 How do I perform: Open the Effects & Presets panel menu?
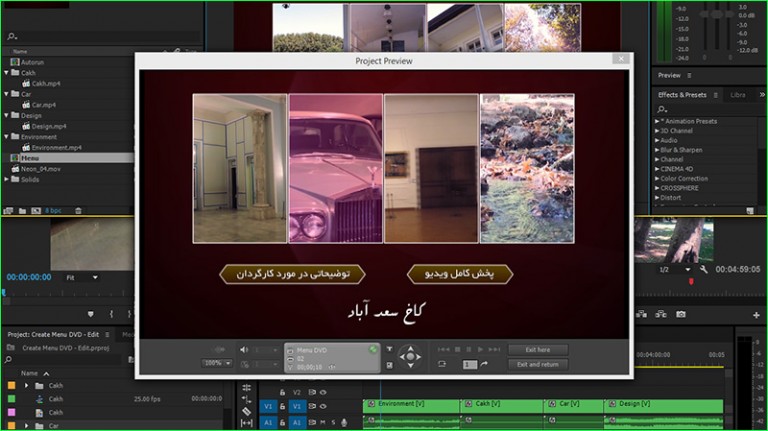click(x=716, y=95)
